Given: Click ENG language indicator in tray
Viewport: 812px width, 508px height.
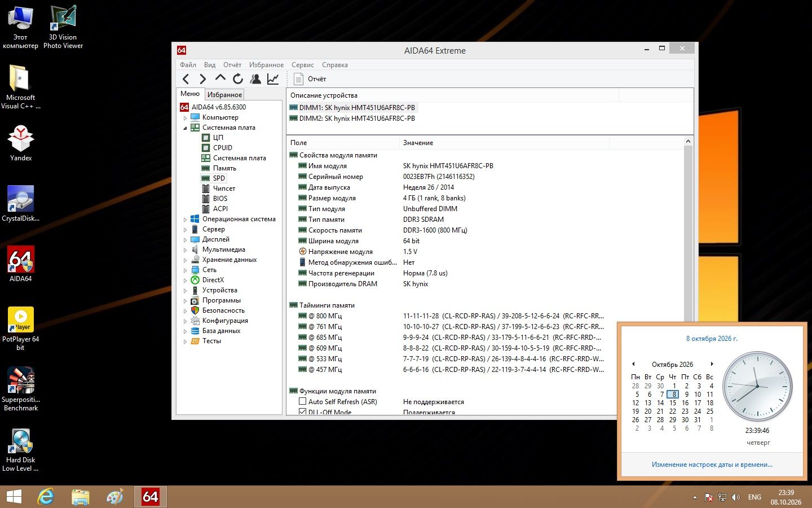Looking at the screenshot, I should click(x=754, y=497).
